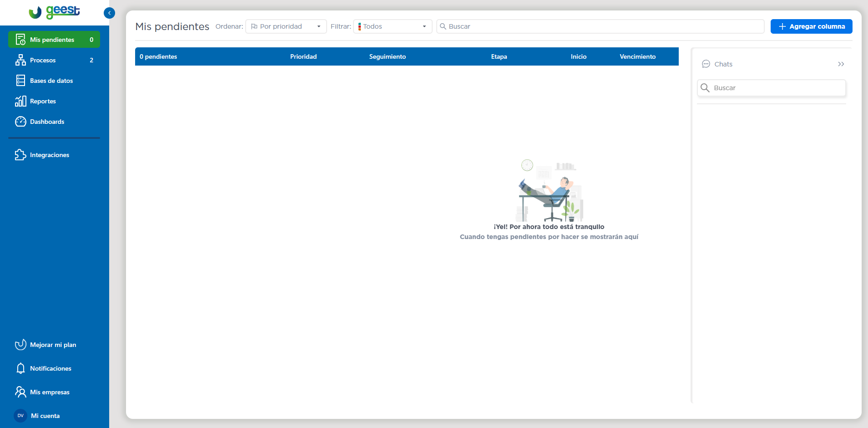Click the Bases de datos icon
868x428 pixels.
tap(20, 81)
